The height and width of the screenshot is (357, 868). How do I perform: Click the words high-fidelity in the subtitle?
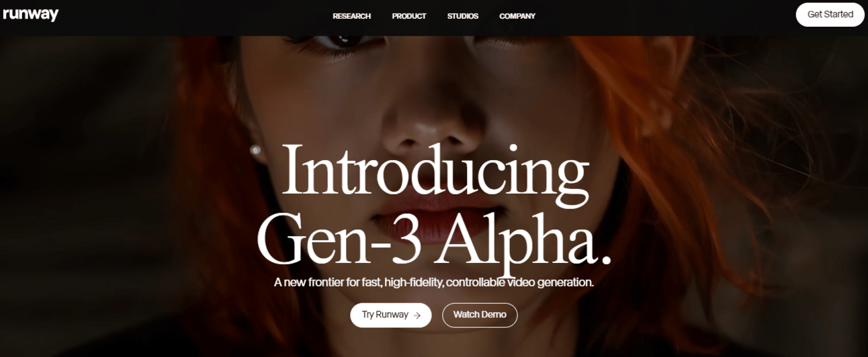coord(412,282)
